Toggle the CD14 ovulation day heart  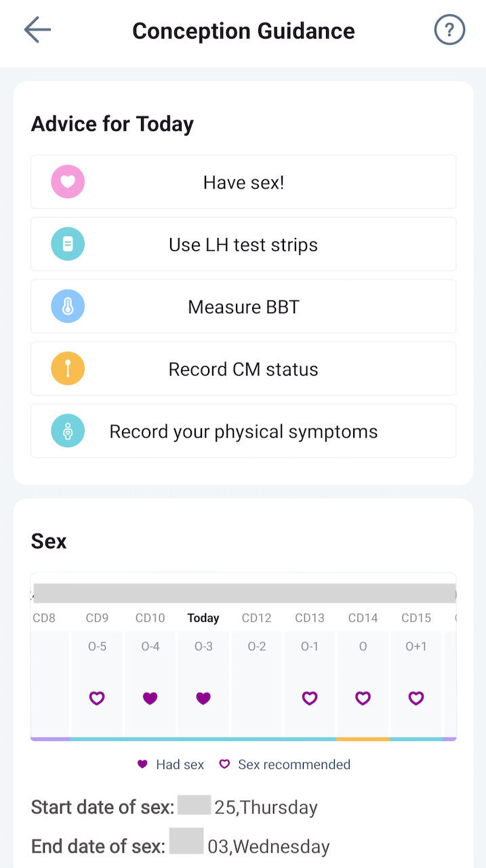pos(363,698)
